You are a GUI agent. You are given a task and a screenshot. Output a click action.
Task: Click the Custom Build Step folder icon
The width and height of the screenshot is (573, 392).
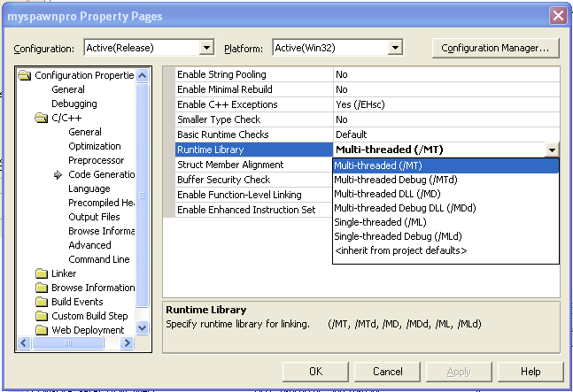coord(42,316)
